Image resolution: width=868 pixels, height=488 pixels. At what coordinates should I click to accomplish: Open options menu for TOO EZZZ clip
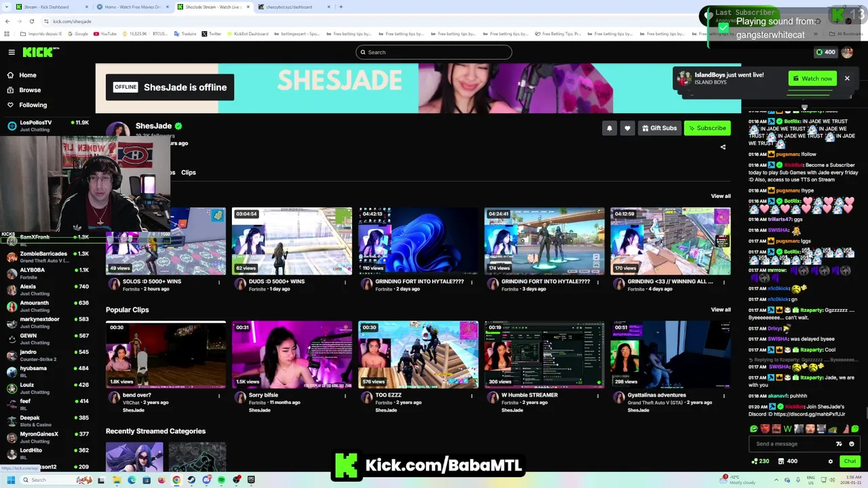471,396
